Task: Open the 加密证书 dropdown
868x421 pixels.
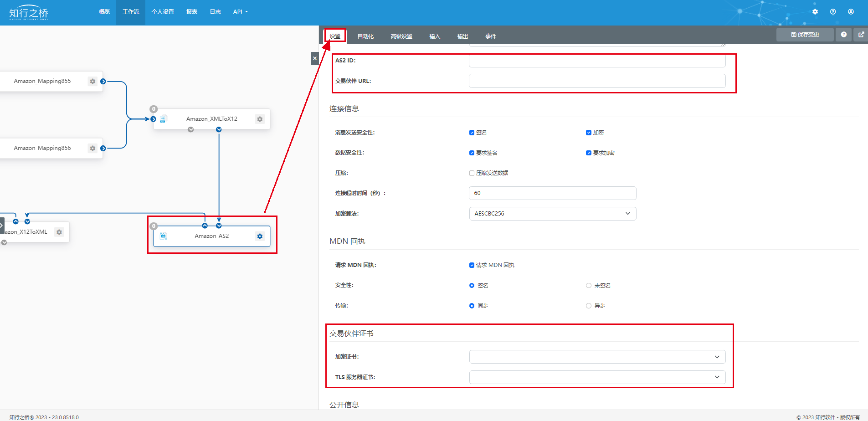Action: (x=597, y=357)
